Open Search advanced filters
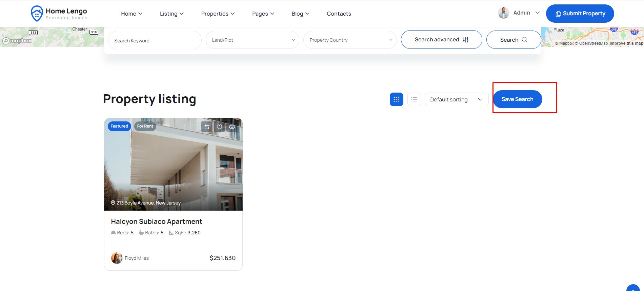644x291 pixels. pyautogui.click(x=441, y=40)
